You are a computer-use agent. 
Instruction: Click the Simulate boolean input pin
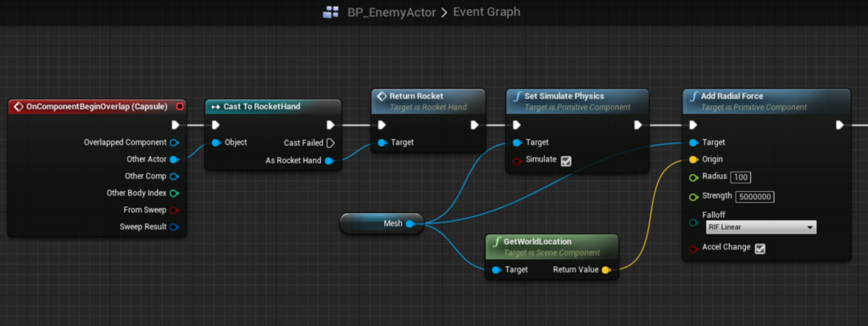point(517,161)
